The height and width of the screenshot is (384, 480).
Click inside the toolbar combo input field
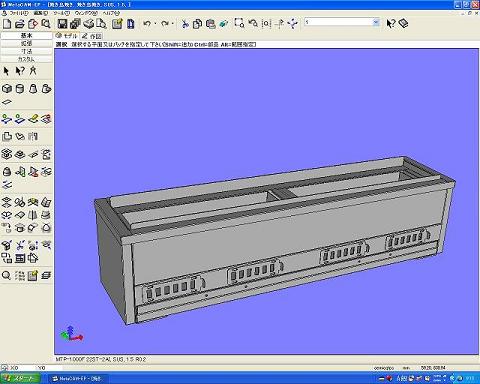(x=338, y=22)
